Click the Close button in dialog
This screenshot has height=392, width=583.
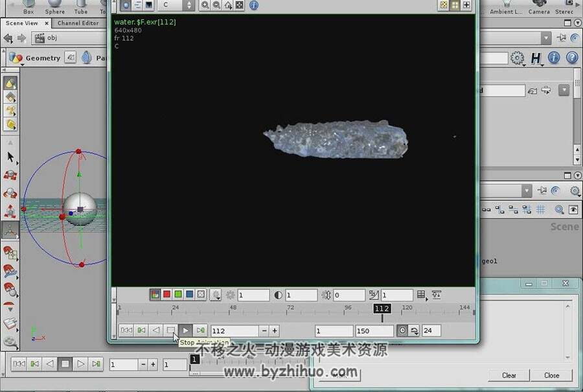pyautogui.click(x=551, y=375)
